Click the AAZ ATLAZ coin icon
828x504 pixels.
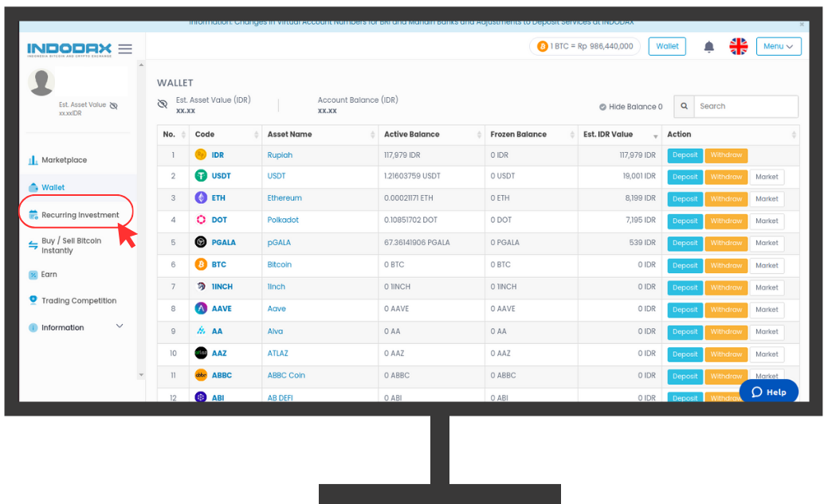tap(201, 353)
